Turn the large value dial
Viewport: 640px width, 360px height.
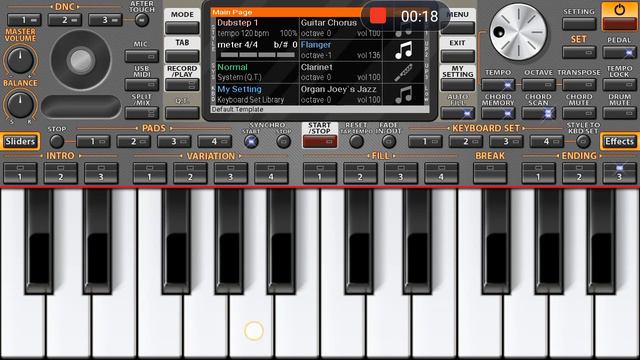pos(518,32)
